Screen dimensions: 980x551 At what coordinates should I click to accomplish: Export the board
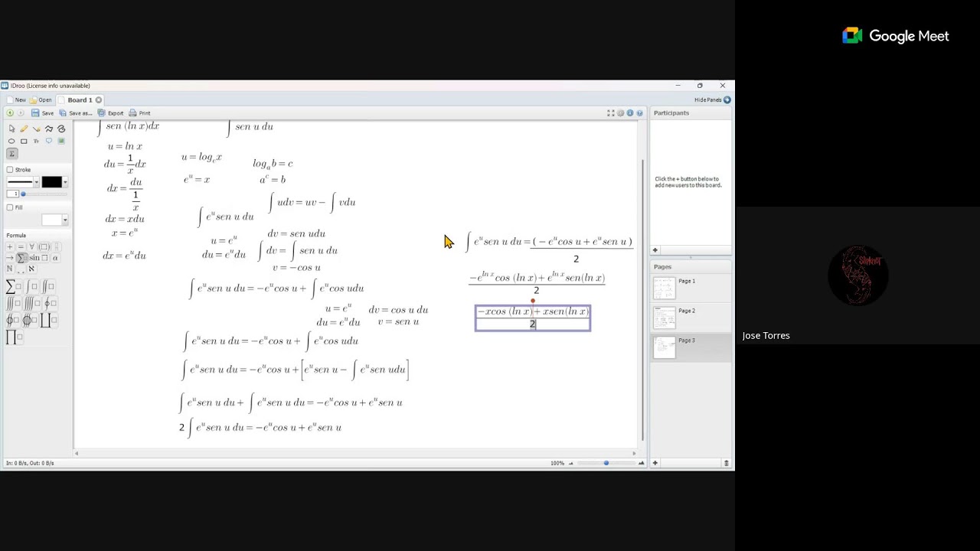[111, 113]
